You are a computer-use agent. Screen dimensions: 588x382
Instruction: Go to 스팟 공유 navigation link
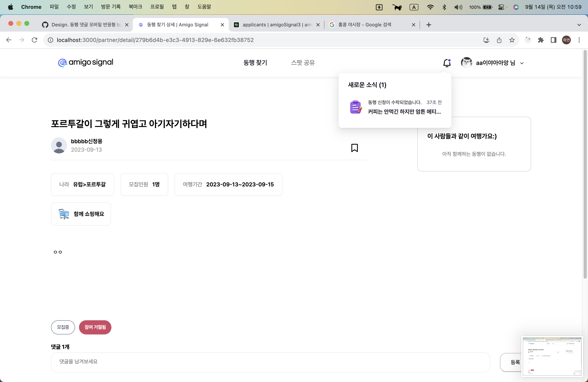pos(303,63)
